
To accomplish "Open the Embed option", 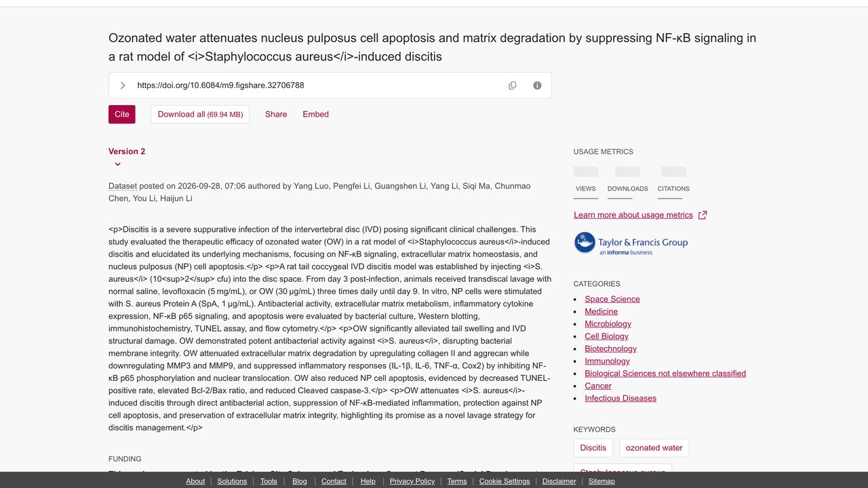I will coord(316,114).
